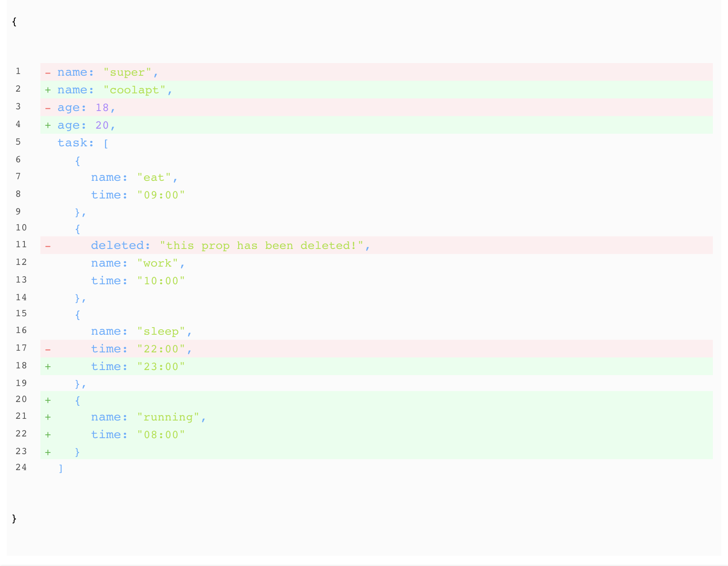Click the opening brace on line 15
728x566 pixels.
pos(78,315)
